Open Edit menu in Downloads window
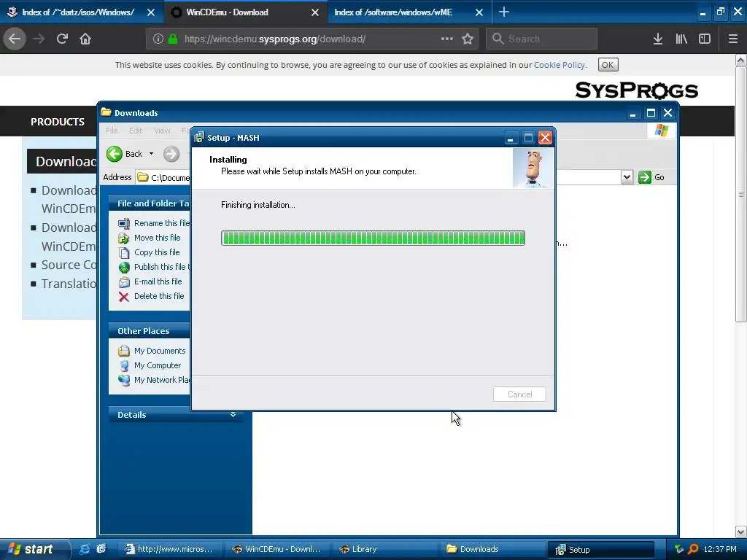This screenshot has width=747, height=560. coord(136,131)
